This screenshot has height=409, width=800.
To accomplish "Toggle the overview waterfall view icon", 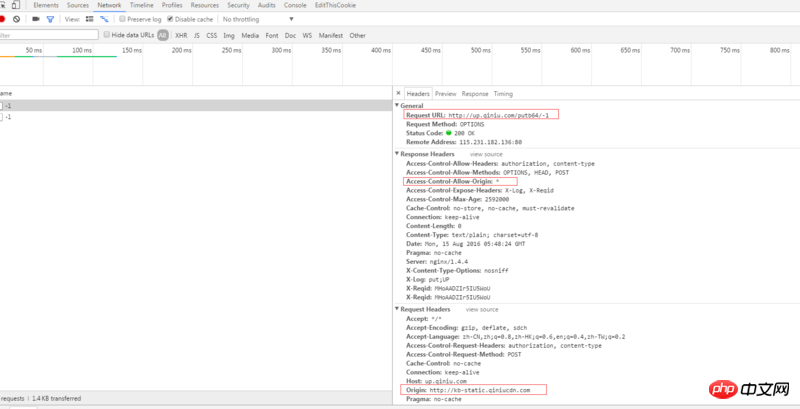I will pyautogui.click(x=104, y=19).
